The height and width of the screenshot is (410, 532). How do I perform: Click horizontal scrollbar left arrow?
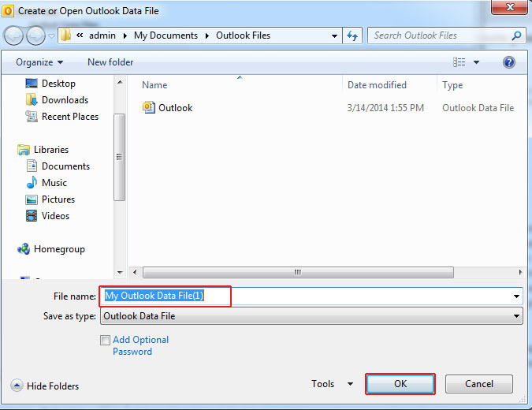coord(135,272)
